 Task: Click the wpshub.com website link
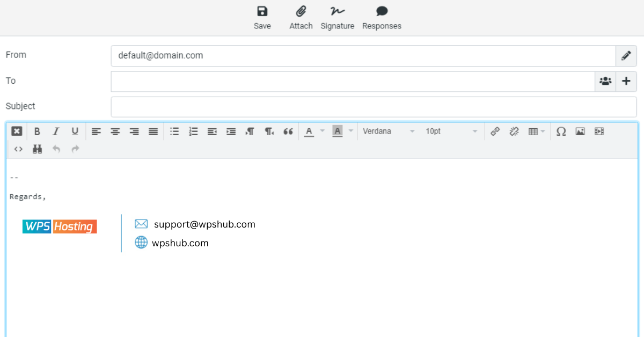point(180,243)
